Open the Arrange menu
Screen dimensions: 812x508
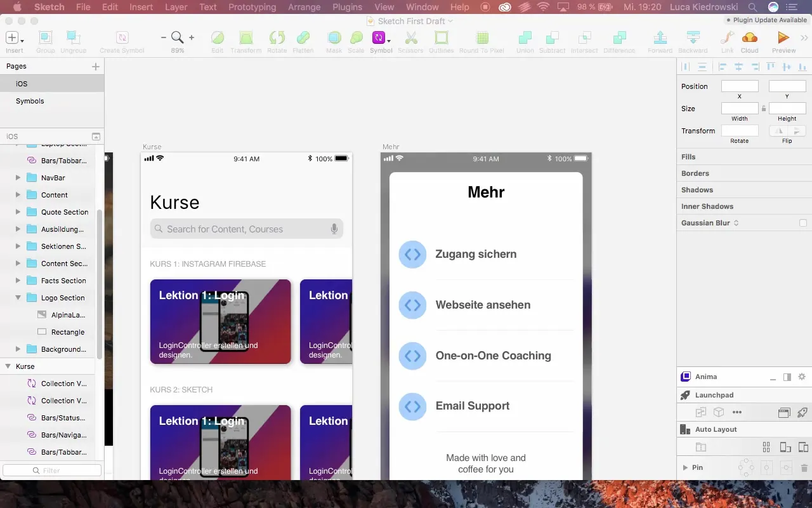(x=304, y=7)
